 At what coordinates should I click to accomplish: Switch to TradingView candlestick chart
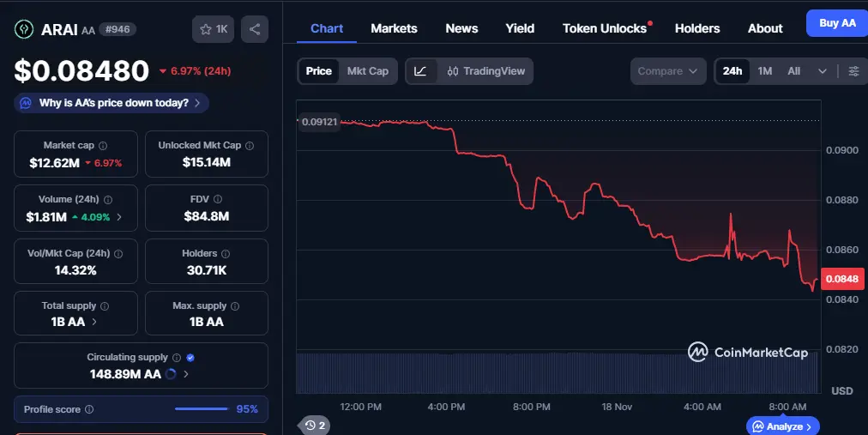click(485, 71)
